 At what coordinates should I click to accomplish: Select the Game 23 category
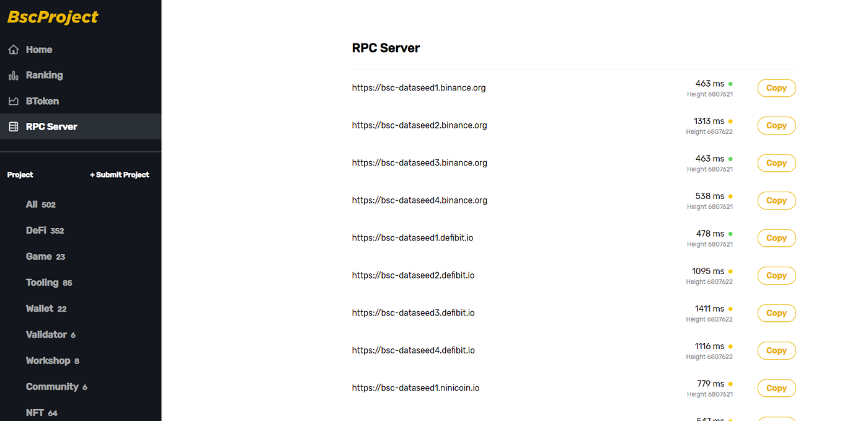click(45, 257)
